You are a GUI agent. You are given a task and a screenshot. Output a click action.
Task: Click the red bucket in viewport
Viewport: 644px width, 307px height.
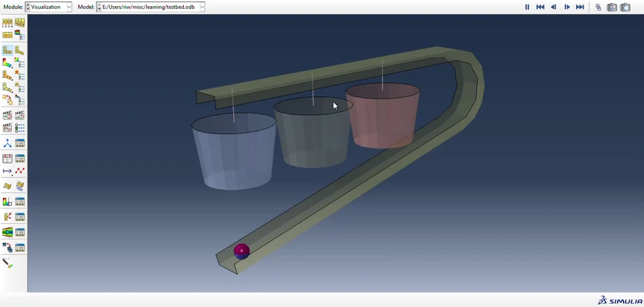tap(383, 115)
